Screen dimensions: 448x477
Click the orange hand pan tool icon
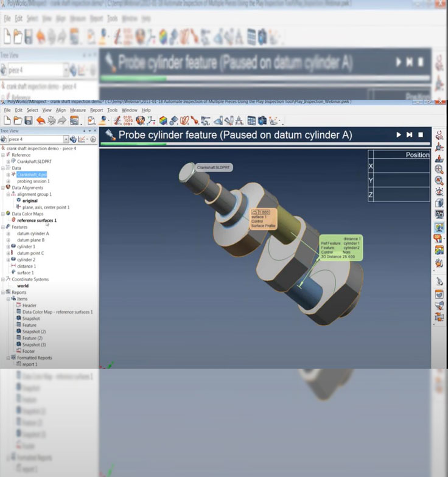[x=439, y=263]
